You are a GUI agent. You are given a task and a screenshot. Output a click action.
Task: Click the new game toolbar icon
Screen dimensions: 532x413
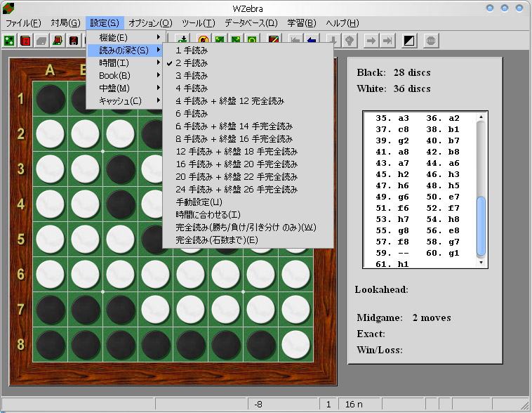[9, 41]
